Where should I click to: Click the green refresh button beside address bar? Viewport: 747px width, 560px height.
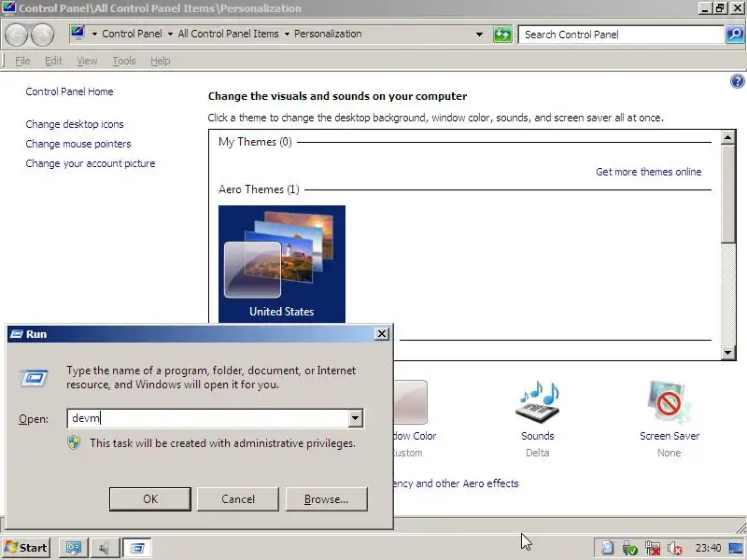pos(502,35)
